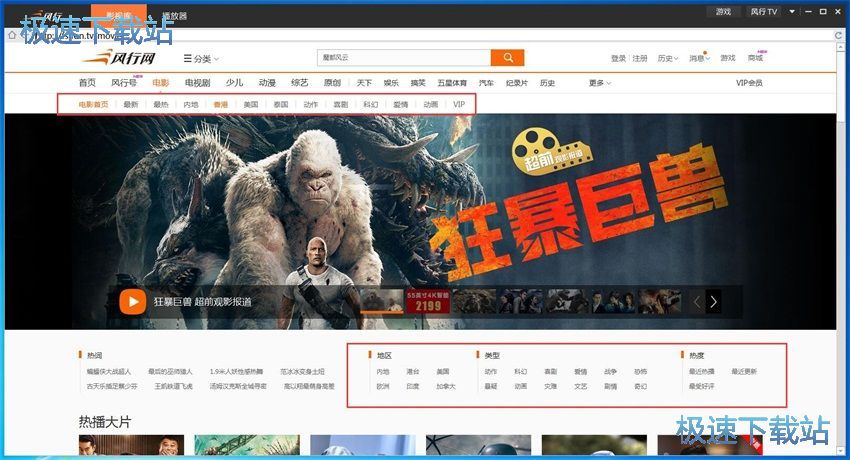
Task: Click the 风行 TV button in the title bar
Action: click(763, 11)
